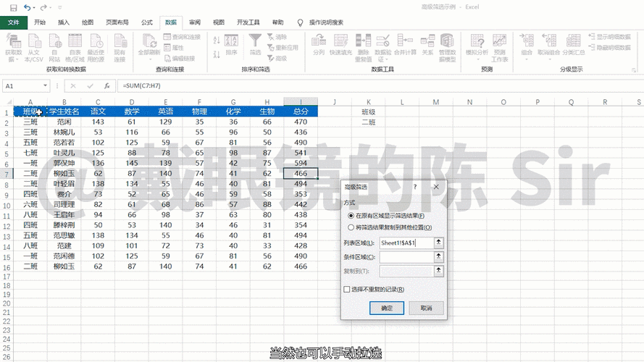
Task: Click the 总分 header cell
Action: click(301, 111)
